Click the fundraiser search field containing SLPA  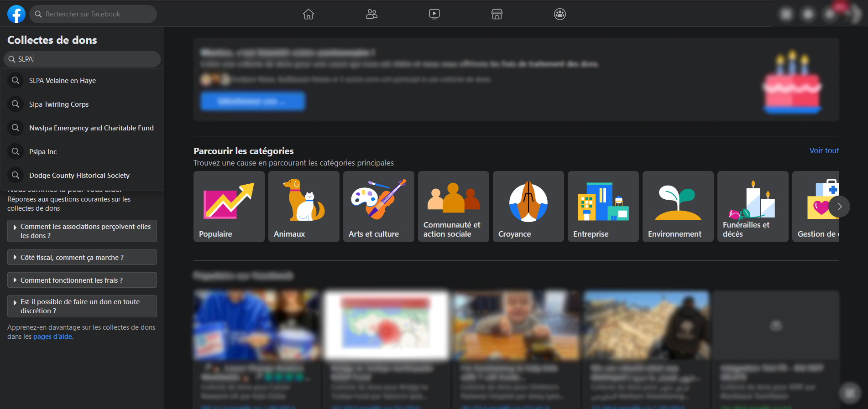coord(82,59)
